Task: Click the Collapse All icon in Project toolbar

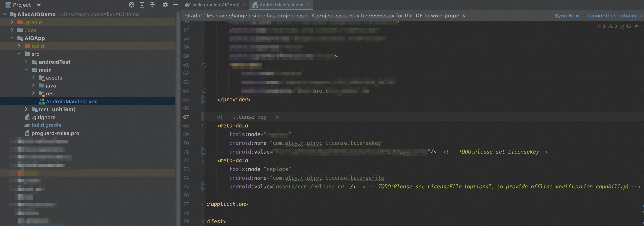Action: click(x=152, y=5)
